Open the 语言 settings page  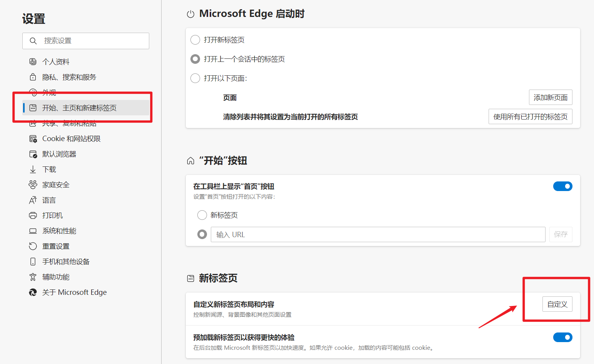point(86,200)
